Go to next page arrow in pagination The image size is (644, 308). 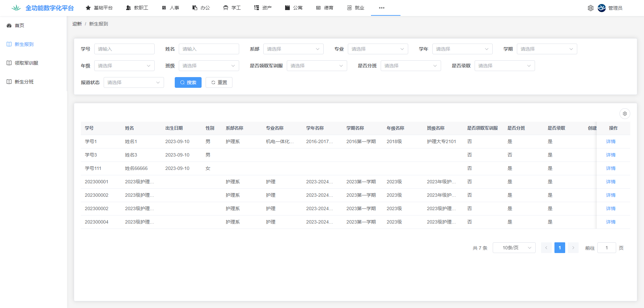click(x=573, y=248)
